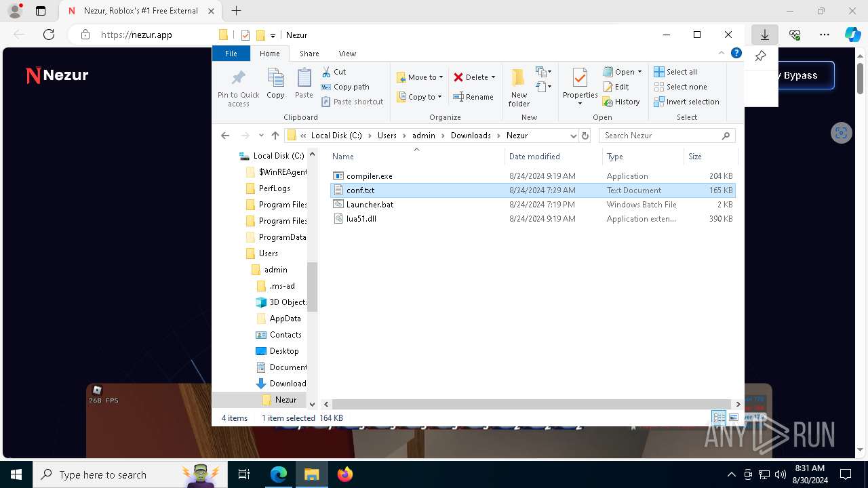The image size is (868, 488).
Task: Click admin in the address breadcrumb
Action: [x=424, y=136]
